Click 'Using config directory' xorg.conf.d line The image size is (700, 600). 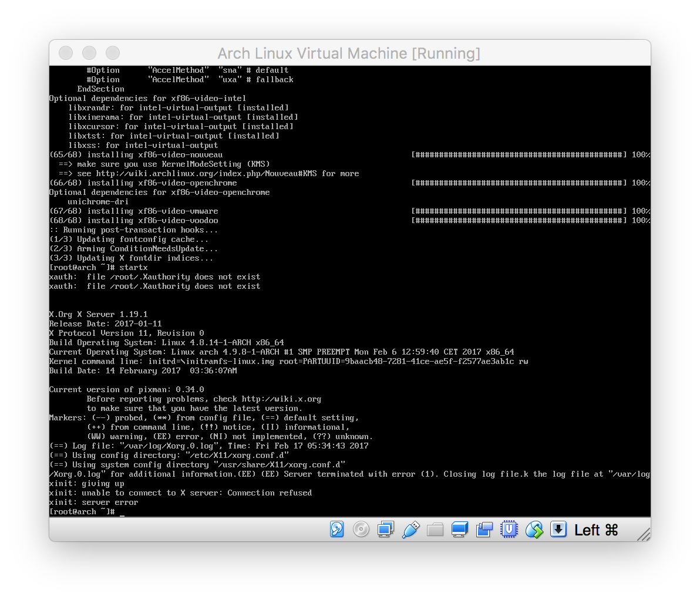coord(169,456)
